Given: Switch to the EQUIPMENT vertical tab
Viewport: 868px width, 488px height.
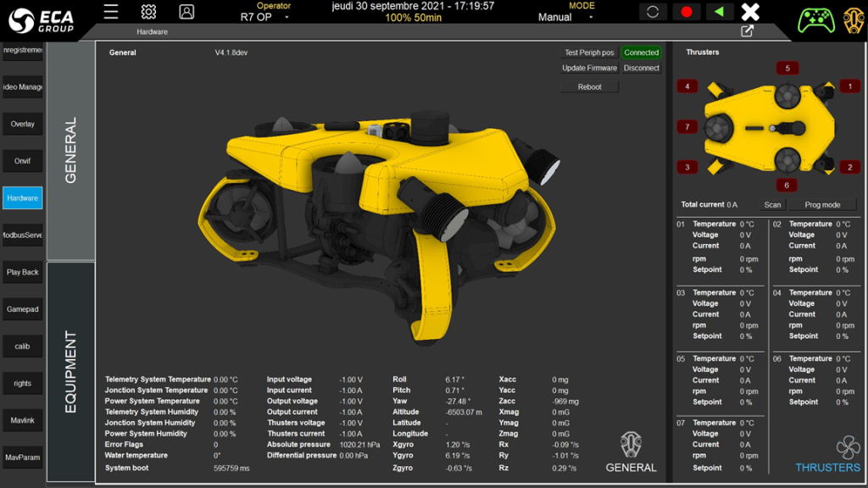Looking at the screenshot, I should [x=71, y=372].
